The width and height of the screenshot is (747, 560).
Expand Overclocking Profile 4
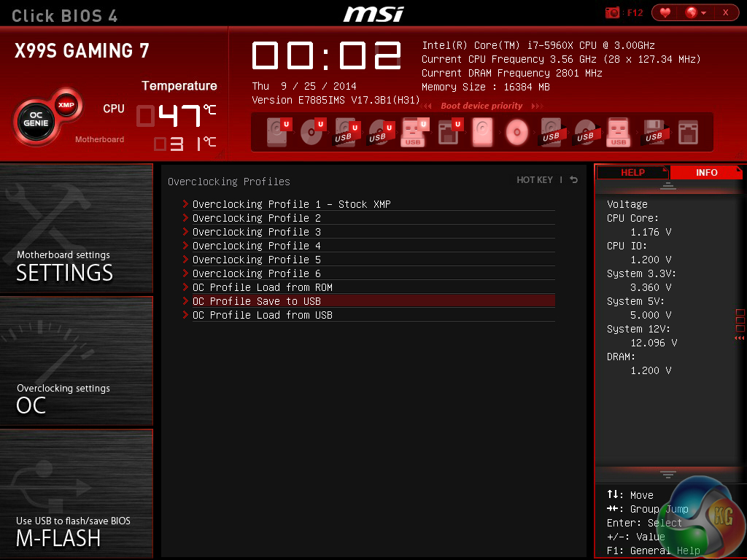[x=368, y=245]
